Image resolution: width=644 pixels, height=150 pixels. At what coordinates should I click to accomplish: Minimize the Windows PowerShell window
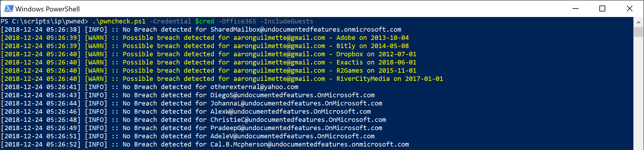[576, 9]
